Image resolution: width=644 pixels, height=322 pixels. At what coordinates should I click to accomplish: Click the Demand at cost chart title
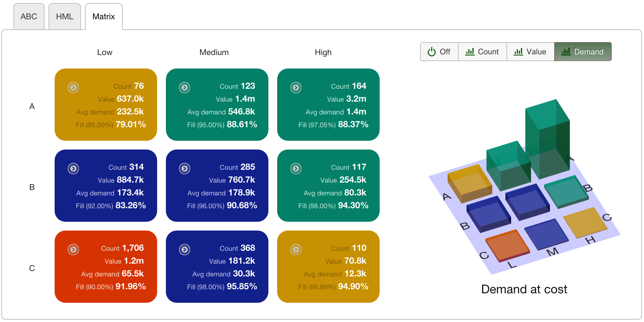point(524,289)
